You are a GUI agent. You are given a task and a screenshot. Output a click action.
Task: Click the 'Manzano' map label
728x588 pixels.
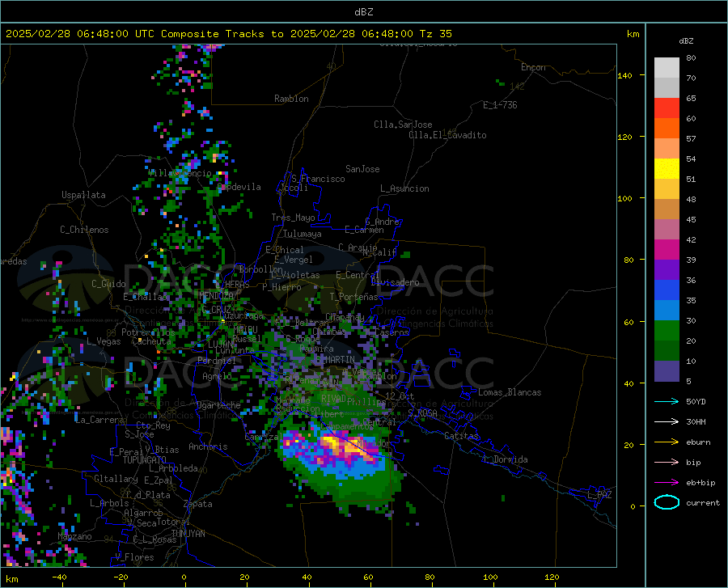[x=74, y=536]
